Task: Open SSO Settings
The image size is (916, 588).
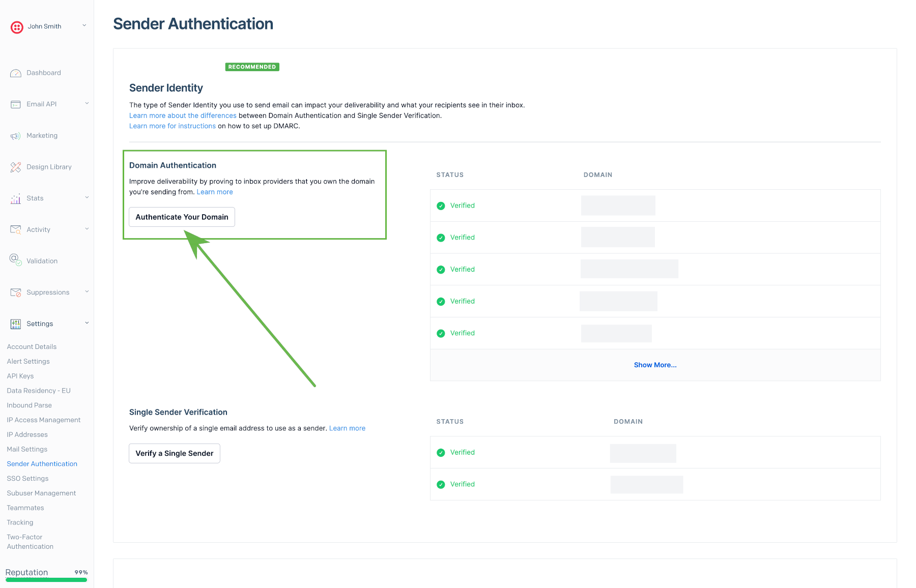Action: (x=28, y=479)
